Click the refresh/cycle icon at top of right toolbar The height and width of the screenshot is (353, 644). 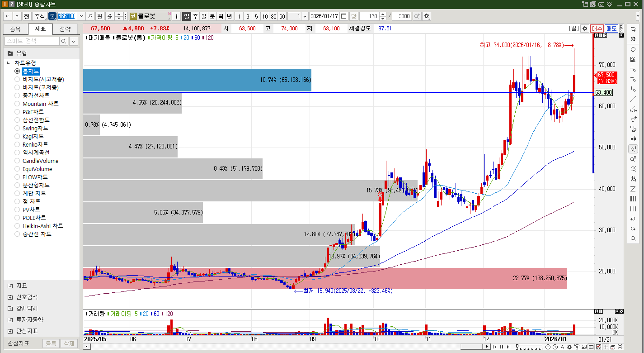tap(633, 29)
